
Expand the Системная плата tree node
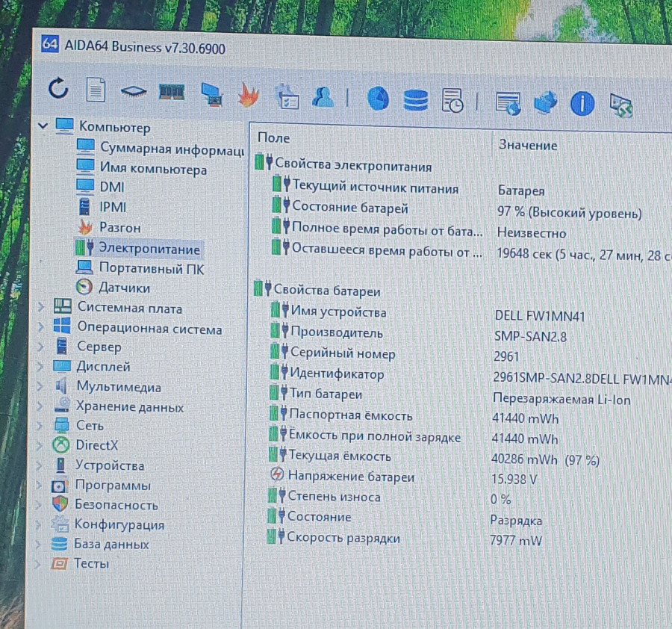[41, 307]
